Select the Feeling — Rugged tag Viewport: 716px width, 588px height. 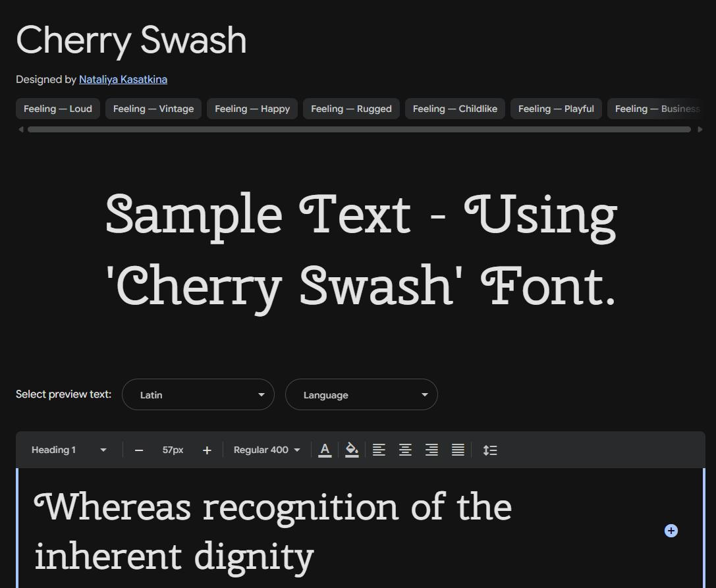(351, 109)
